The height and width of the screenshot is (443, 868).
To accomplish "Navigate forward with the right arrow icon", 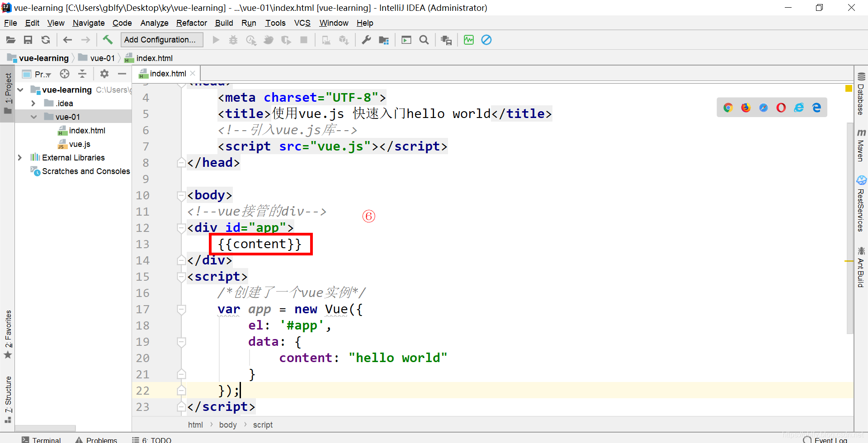I will (85, 40).
